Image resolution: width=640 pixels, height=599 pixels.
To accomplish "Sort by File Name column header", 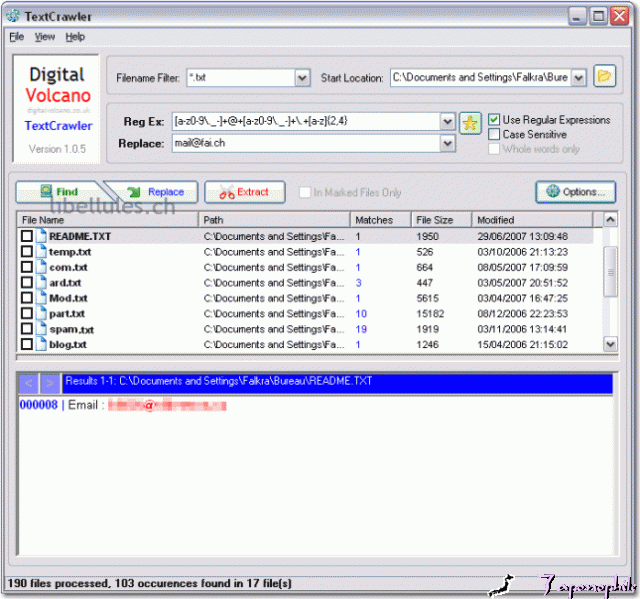I will 108,220.
